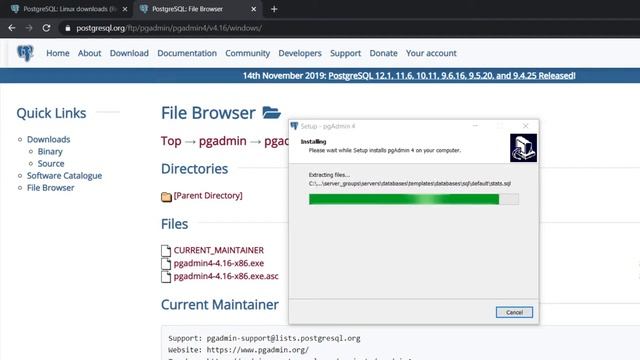
Task: Click the 'Directories' heading
Action: click(195, 169)
